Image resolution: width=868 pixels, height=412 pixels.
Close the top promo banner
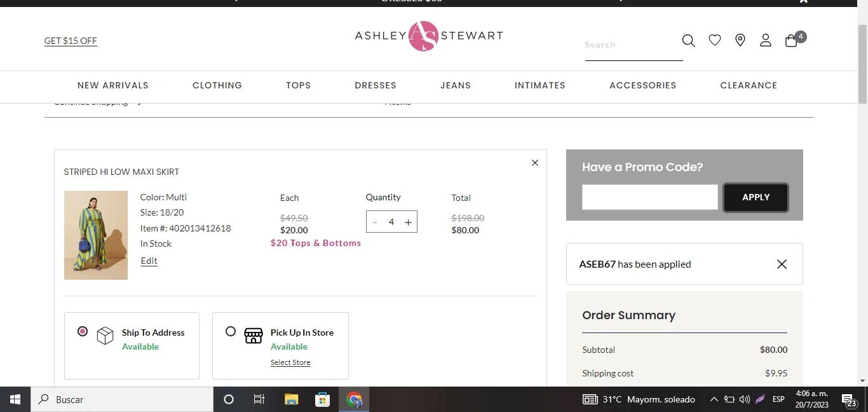tap(803, 1)
